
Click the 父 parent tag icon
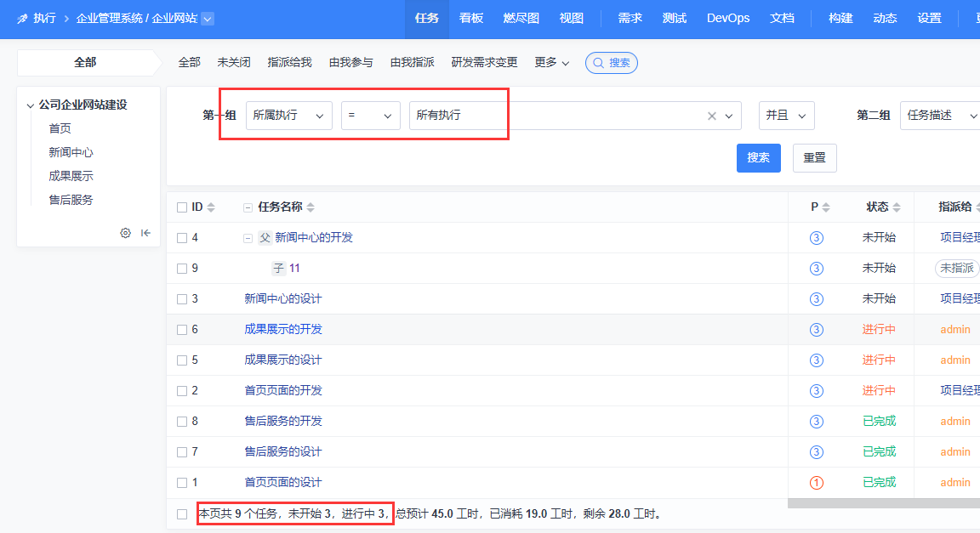pos(265,237)
